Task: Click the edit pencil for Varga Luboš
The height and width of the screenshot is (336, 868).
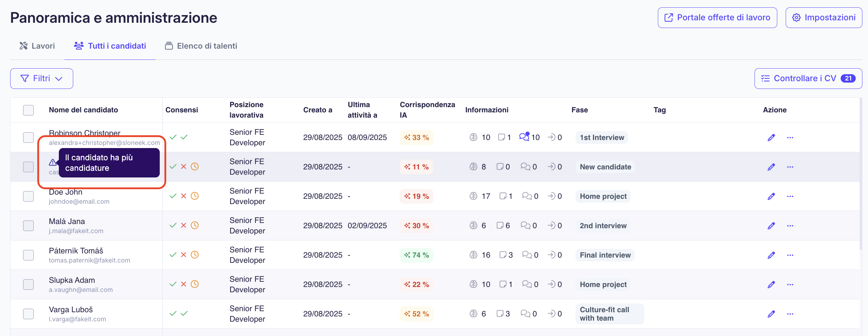Action: (771, 314)
